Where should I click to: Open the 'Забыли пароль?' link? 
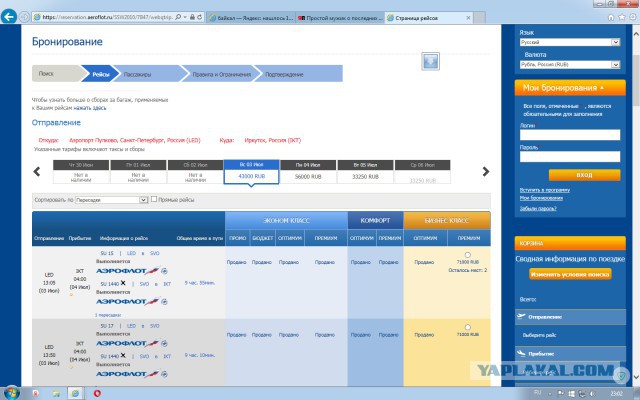pos(538,208)
